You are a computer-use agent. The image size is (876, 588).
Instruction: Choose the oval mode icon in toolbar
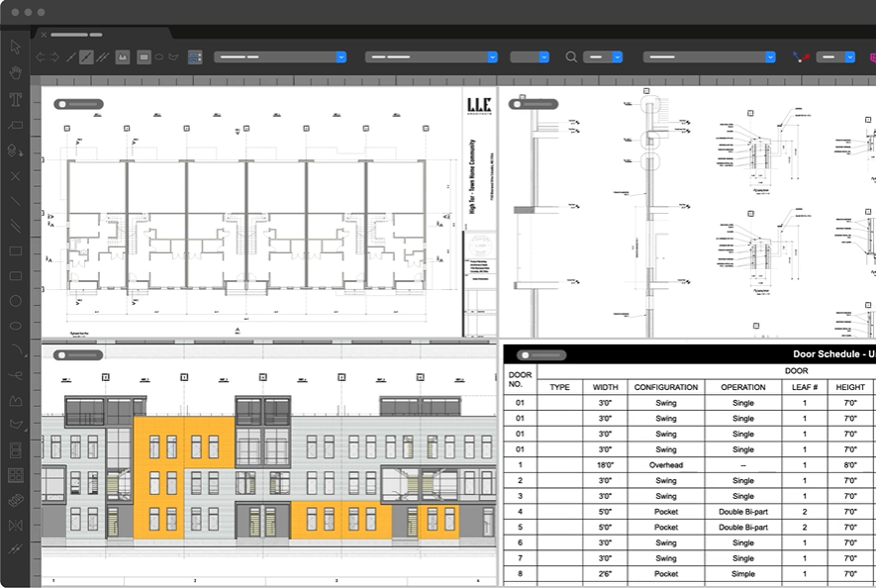coord(159,57)
